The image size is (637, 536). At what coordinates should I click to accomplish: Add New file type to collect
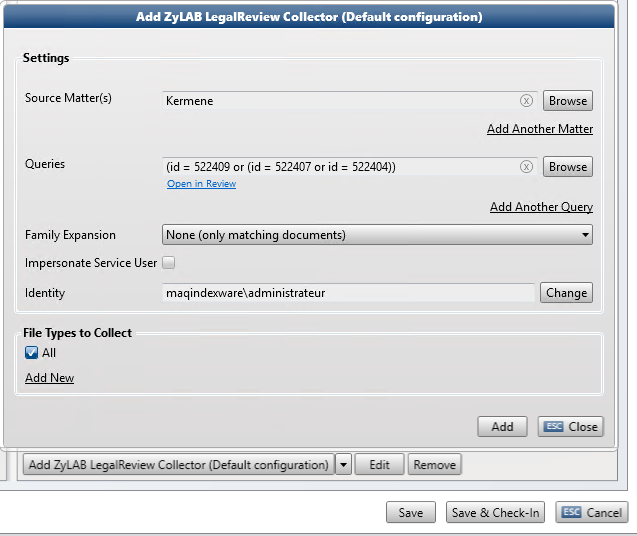click(49, 378)
